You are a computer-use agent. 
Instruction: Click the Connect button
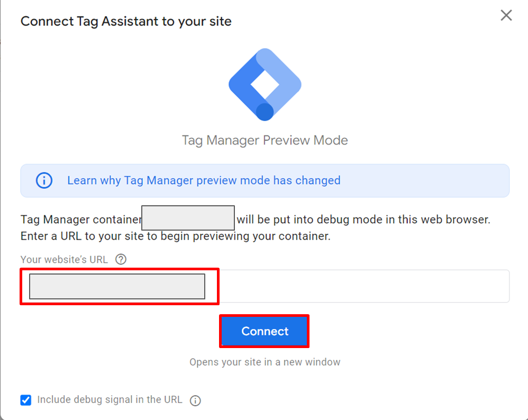[x=265, y=331]
